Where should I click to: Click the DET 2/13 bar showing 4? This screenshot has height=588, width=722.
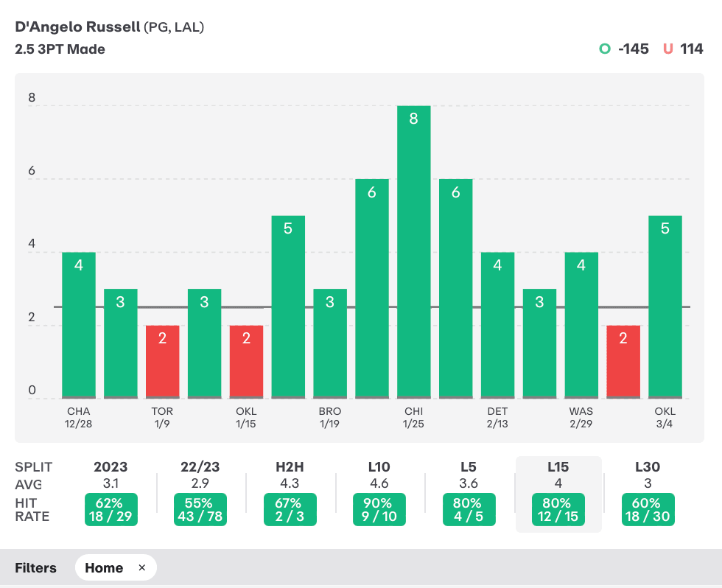[498, 325]
